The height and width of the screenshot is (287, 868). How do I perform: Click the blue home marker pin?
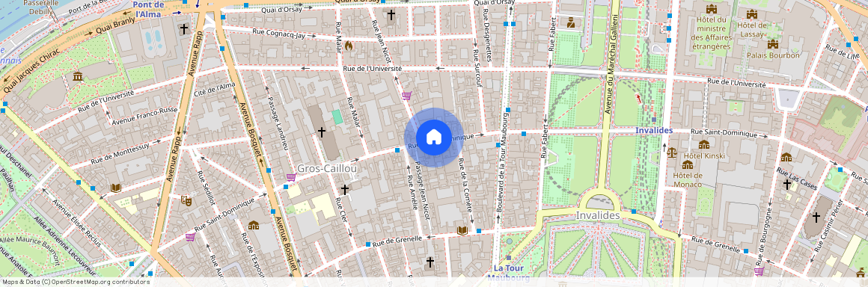coord(433,138)
